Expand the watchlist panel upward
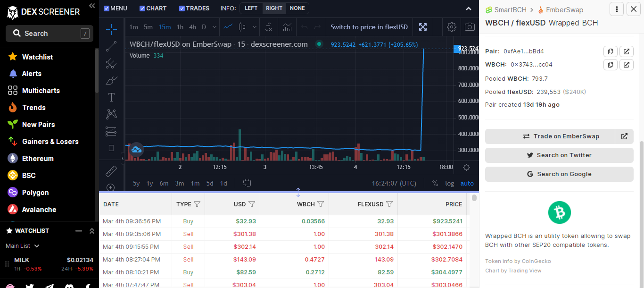Viewport: 644px width, 288px height. 92,231
